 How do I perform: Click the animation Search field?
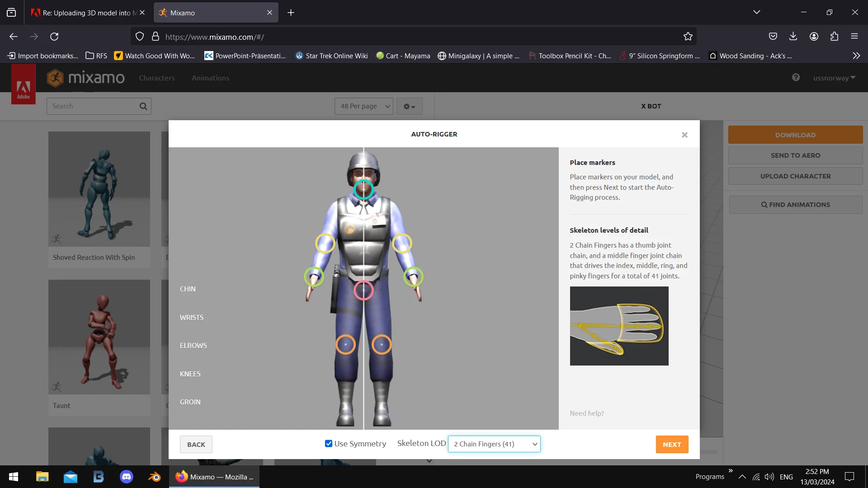(x=93, y=106)
